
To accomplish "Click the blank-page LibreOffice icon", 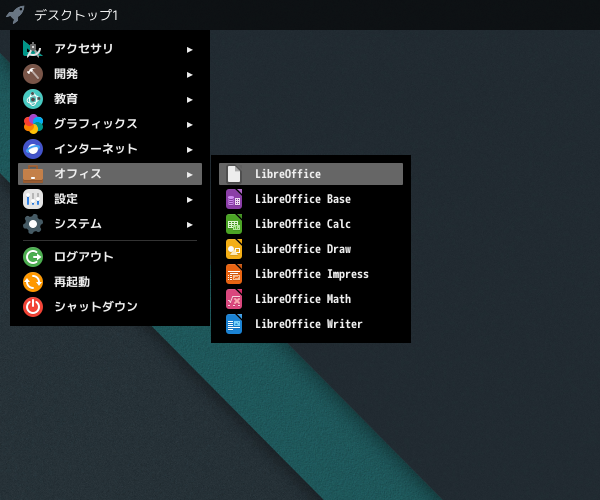I will (234, 174).
